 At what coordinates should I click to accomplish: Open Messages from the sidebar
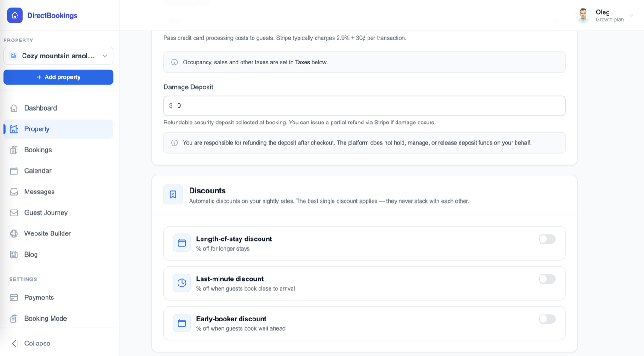58,192
